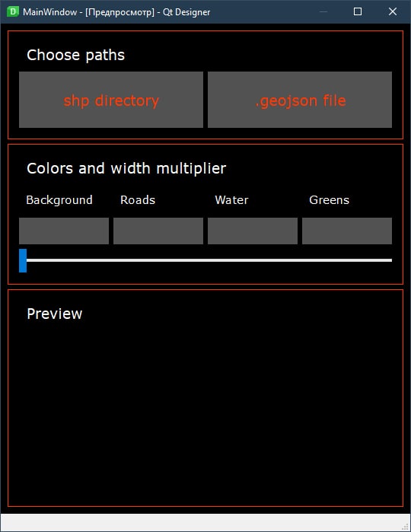Click the shp directory button
This screenshot has width=411, height=532.
[111, 100]
